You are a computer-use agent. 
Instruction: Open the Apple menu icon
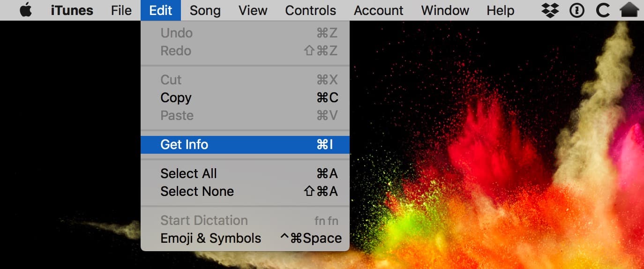26,10
